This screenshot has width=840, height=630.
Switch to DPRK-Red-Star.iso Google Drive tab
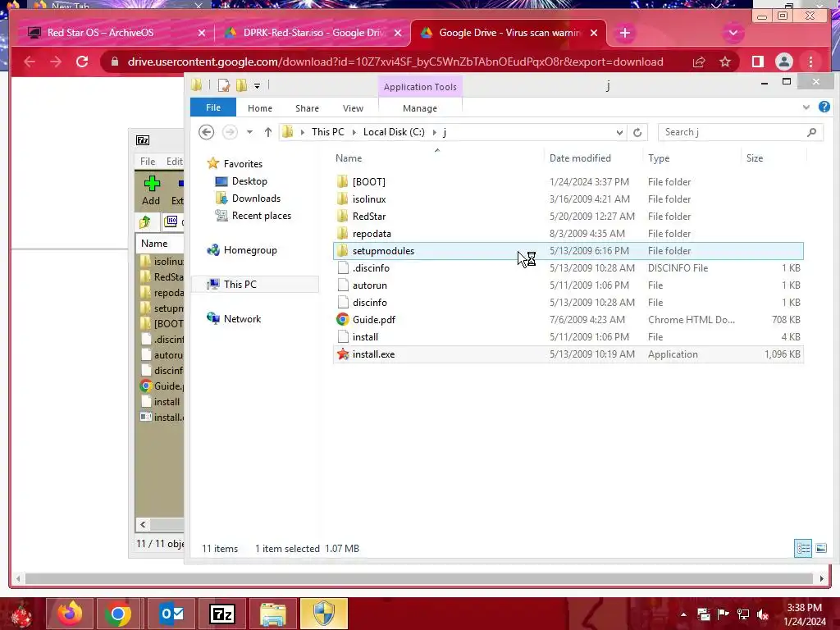[314, 33]
